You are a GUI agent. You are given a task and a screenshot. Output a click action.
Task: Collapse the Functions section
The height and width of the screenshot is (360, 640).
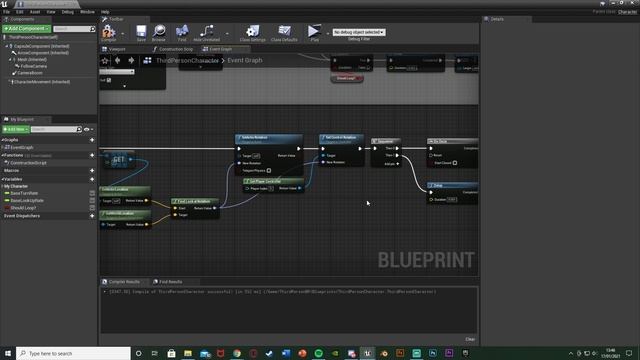coord(2,156)
